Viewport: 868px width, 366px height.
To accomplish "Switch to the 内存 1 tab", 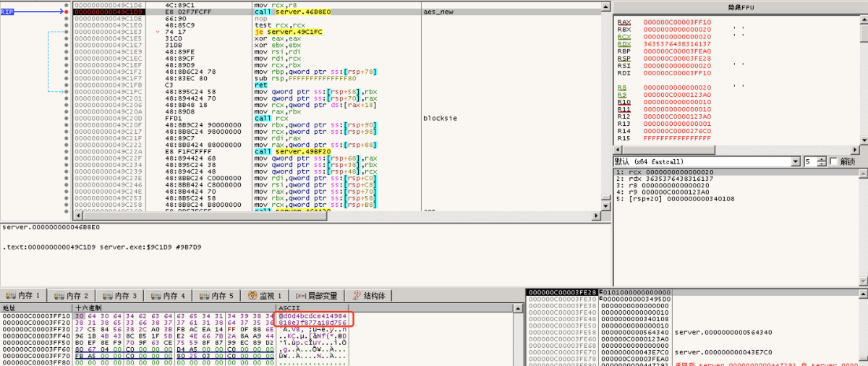I will point(24,296).
